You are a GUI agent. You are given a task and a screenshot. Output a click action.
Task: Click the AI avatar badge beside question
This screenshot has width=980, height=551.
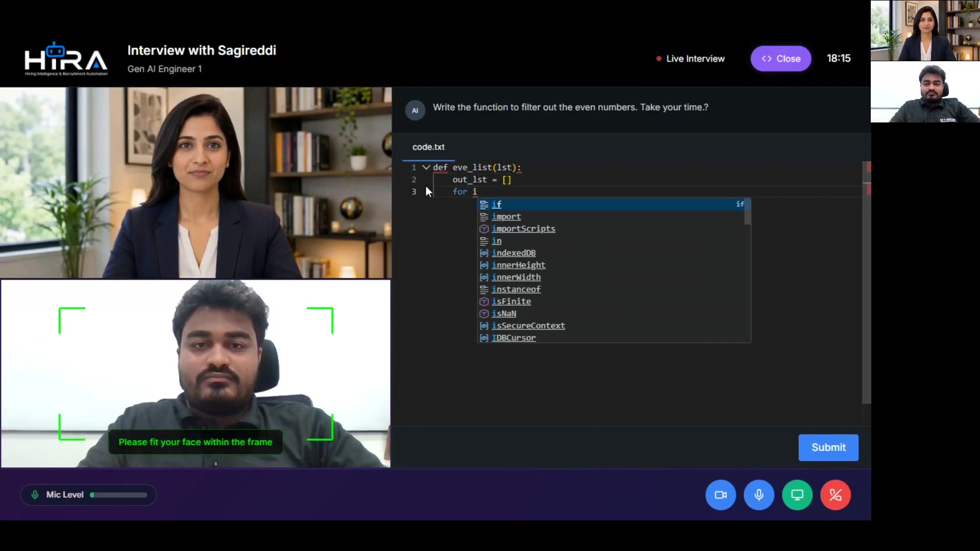pyautogui.click(x=415, y=110)
